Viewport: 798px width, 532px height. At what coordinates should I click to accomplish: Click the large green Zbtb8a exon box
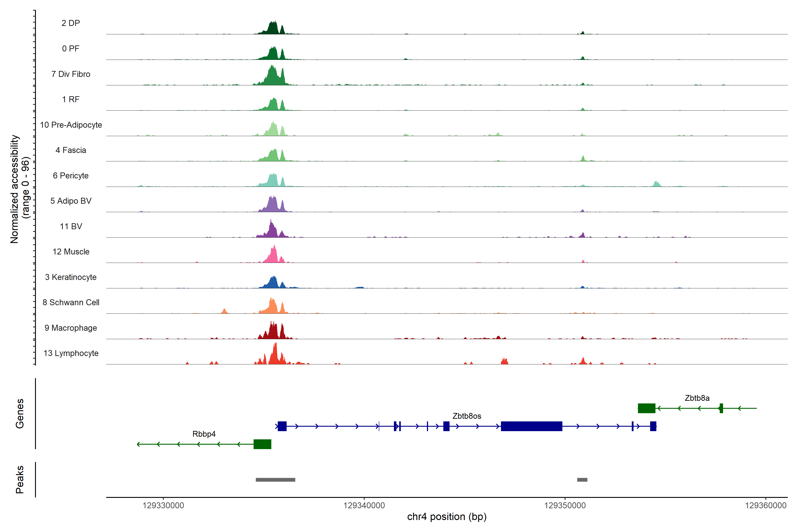pos(646,408)
